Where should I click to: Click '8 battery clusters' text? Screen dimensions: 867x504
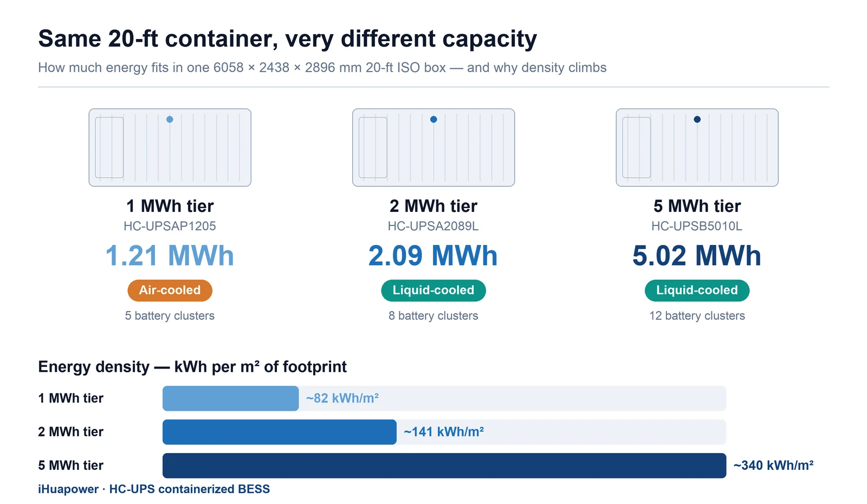click(x=433, y=316)
